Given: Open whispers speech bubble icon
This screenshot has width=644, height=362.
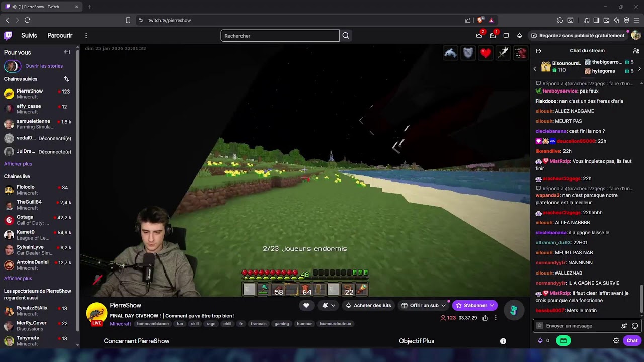Looking at the screenshot, I should (506, 36).
